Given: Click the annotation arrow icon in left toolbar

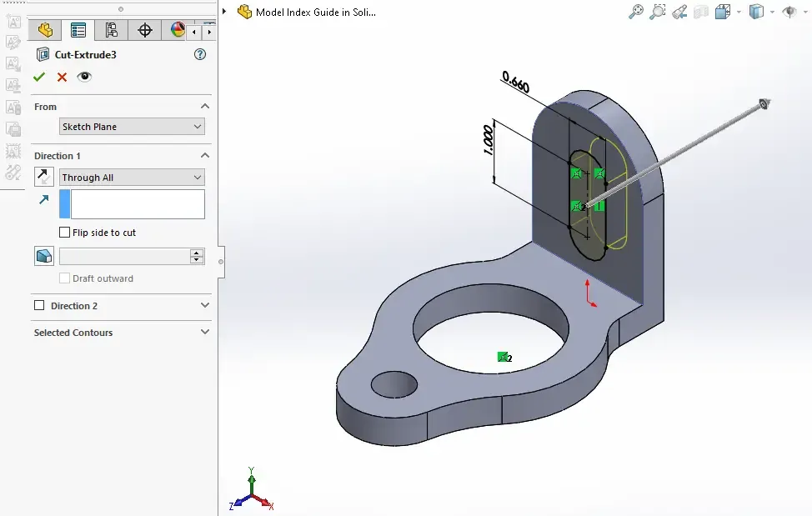Looking at the screenshot, I should pyautogui.click(x=13, y=63).
